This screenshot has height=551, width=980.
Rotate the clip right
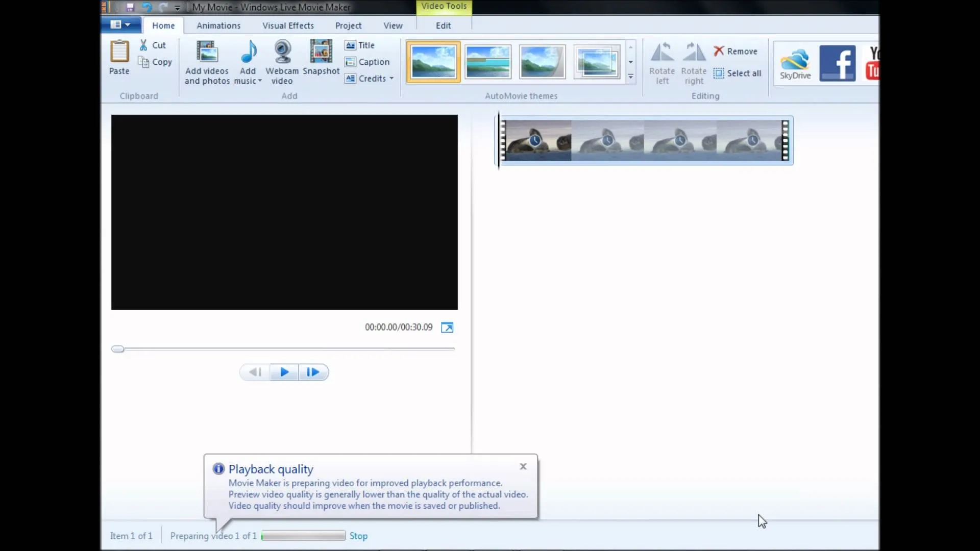tap(694, 63)
